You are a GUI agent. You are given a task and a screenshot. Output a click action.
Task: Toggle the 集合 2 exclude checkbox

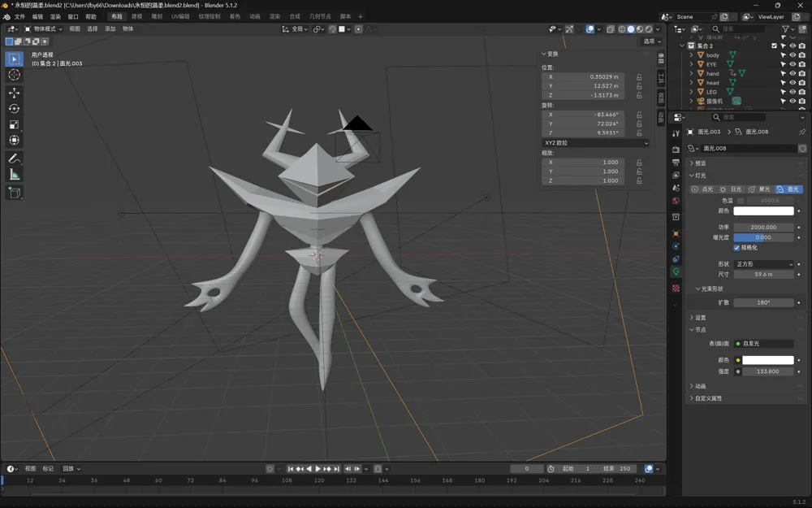(x=774, y=46)
